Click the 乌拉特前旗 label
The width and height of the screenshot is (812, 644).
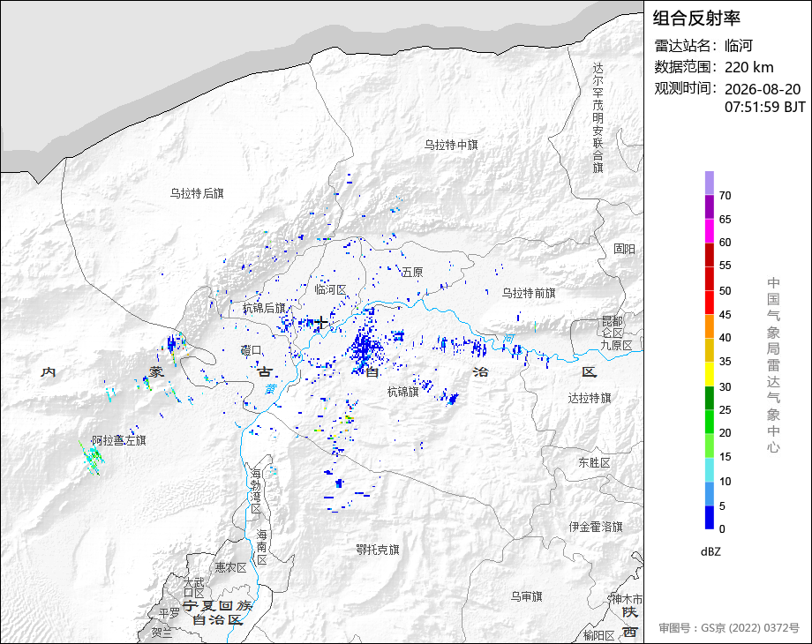tap(529, 294)
